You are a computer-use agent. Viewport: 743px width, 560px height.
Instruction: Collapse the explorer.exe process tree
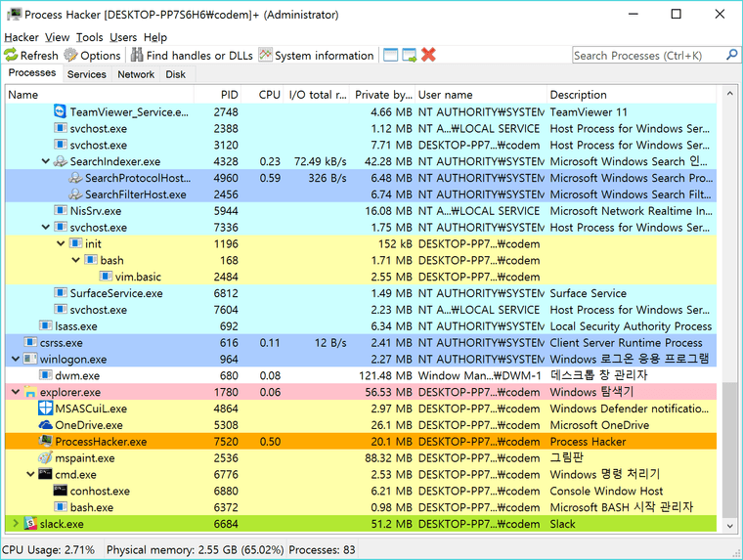15,393
